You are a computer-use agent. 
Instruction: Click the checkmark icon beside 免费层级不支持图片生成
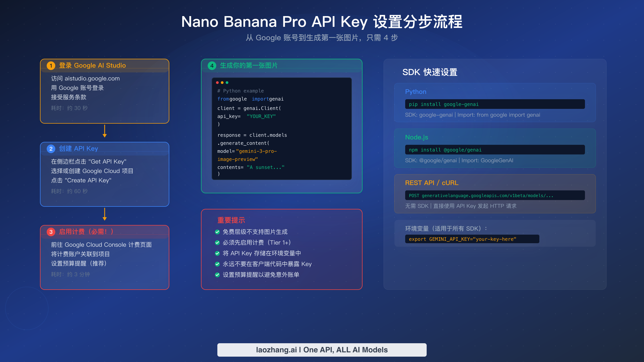(217, 232)
